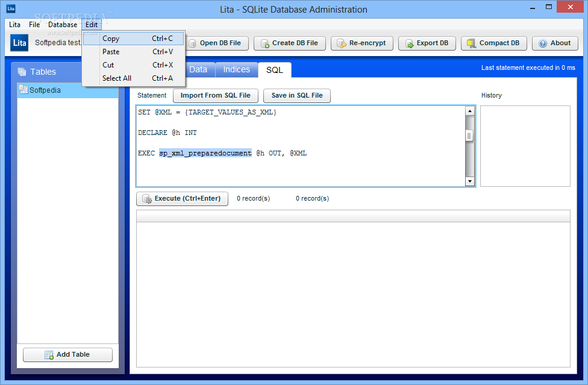588x385 pixels.
Task: Click Import From SQL File button
Action: pyautogui.click(x=216, y=96)
